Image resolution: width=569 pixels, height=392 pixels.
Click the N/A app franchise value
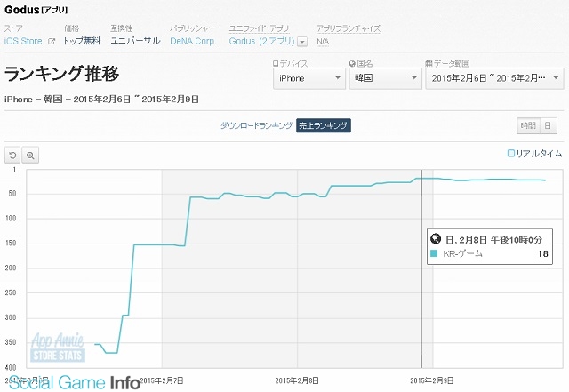[x=323, y=42]
